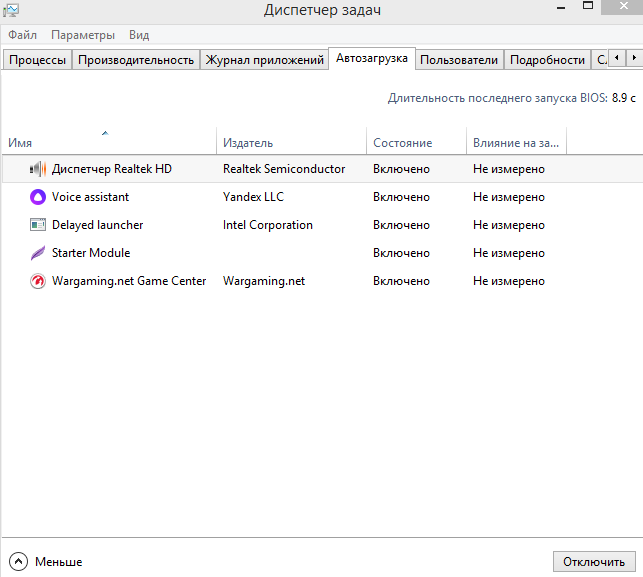Click the Yandex LLC publisher cell

[253, 197]
